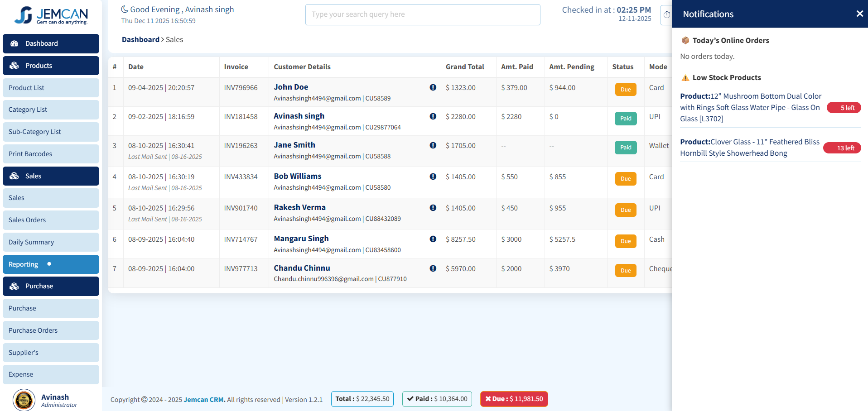This screenshot has width=868, height=411.
Task: Close the Notifications panel
Action: (x=859, y=14)
